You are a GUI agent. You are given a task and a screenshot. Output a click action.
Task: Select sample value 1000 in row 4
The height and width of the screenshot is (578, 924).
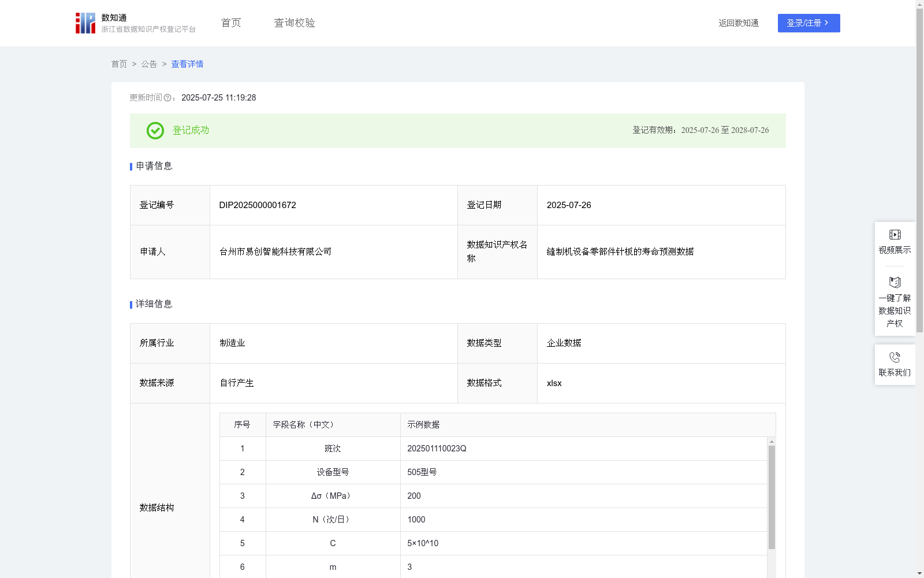416,520
